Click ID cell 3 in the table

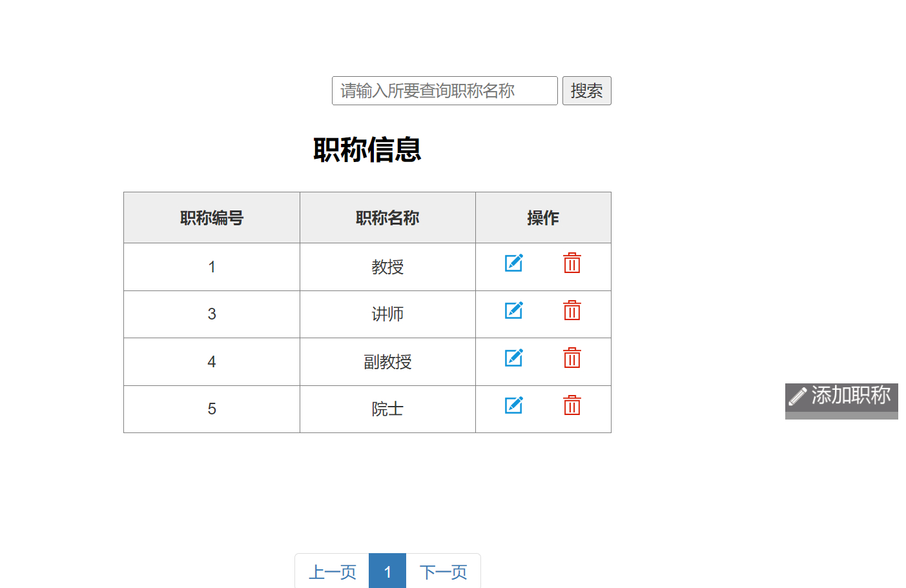[x=212, y=314]
